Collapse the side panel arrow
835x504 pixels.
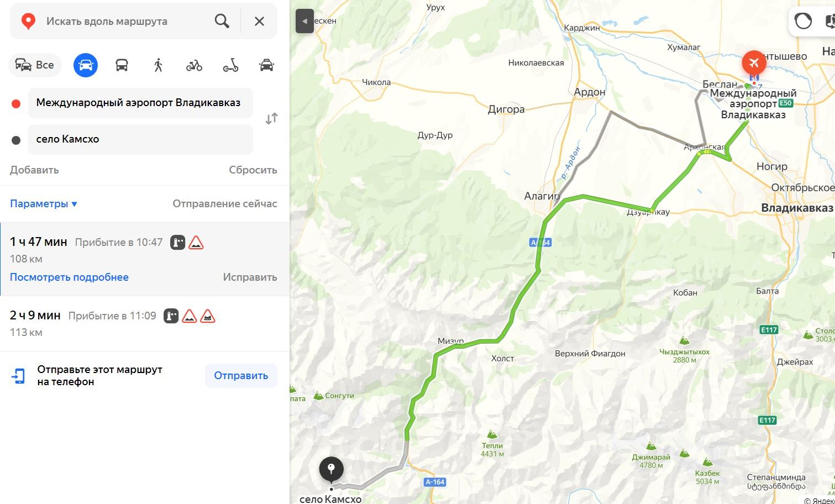point(304,22)
